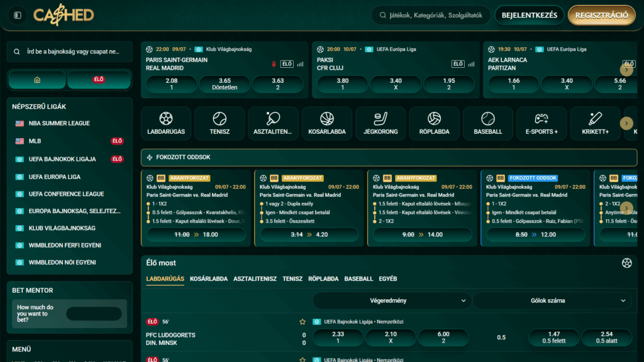Click the football icon in Élő most header
Image resolution: width=644 pixels, height=362 pixels.
pyautogui.click(x=627, y=263)
